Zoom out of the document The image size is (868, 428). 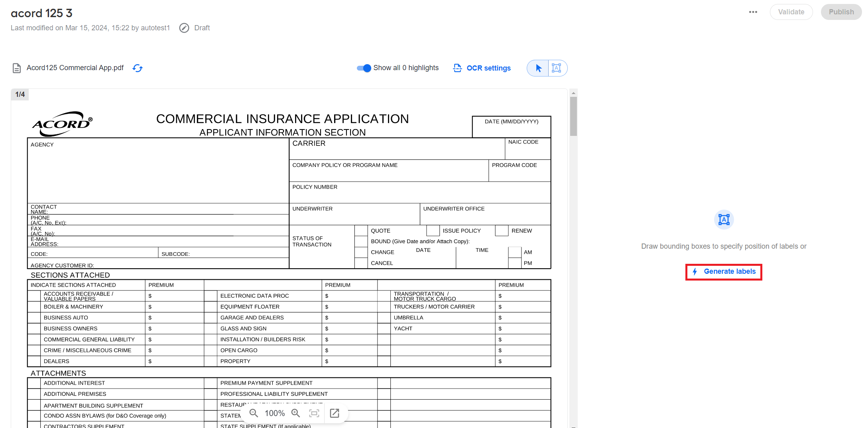pos(254,413)
